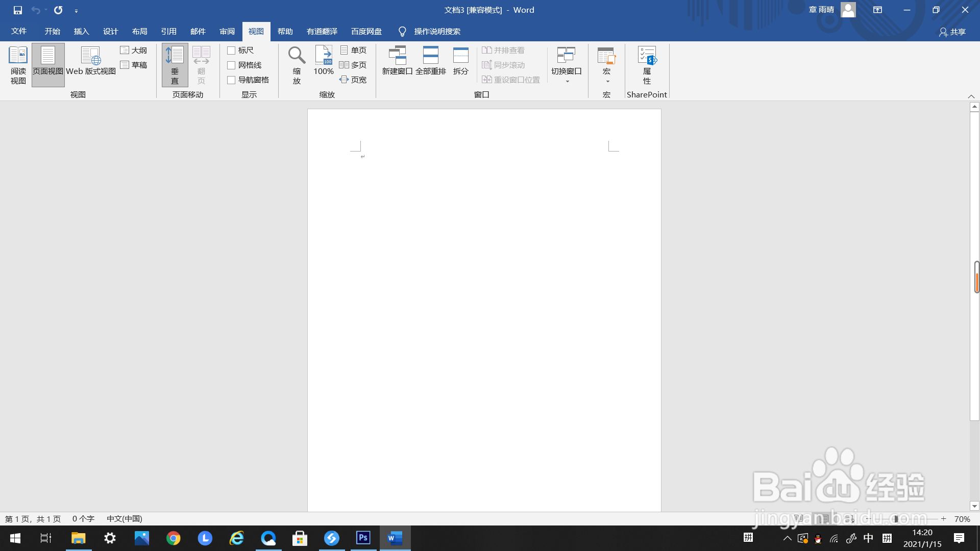This screenshot has height=551, width=980.
Task: Enable the Gridlines checkbox
Action: tap(231, 65)
